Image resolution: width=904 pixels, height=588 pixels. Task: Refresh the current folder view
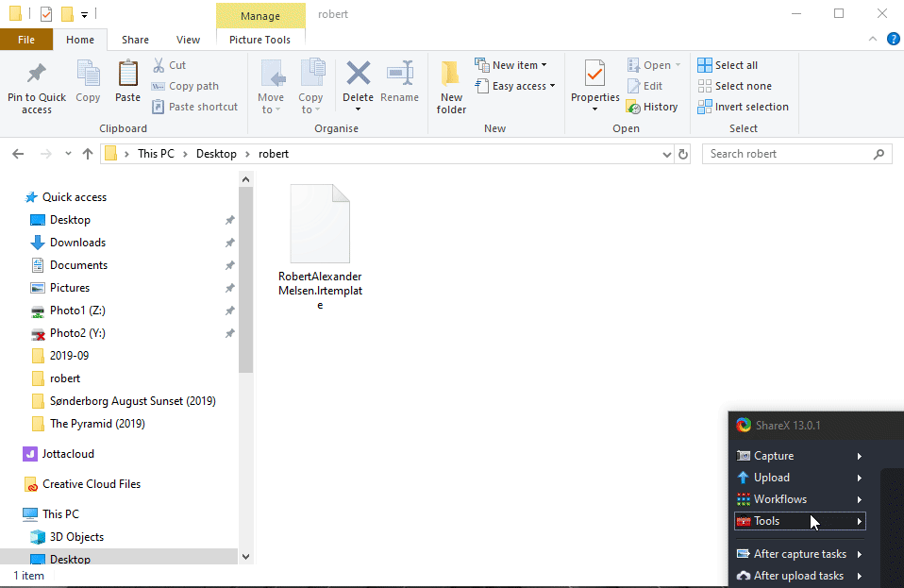coord(683,154)
